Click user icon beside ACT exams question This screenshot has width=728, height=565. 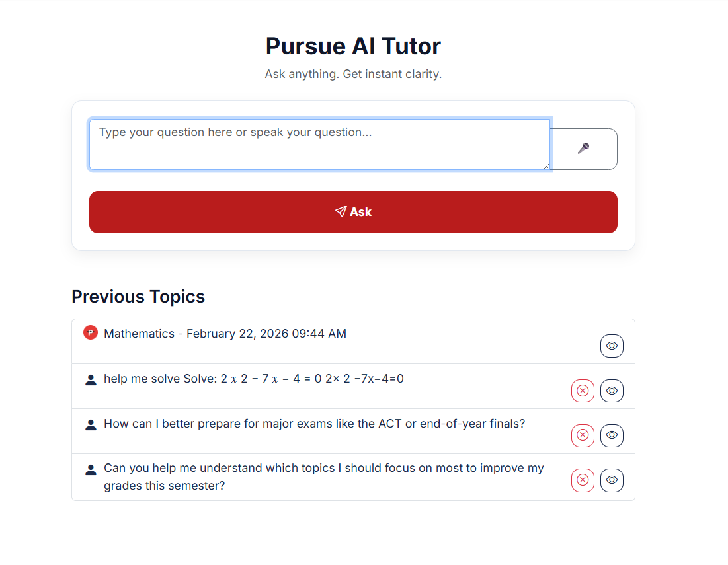point(91,425)
